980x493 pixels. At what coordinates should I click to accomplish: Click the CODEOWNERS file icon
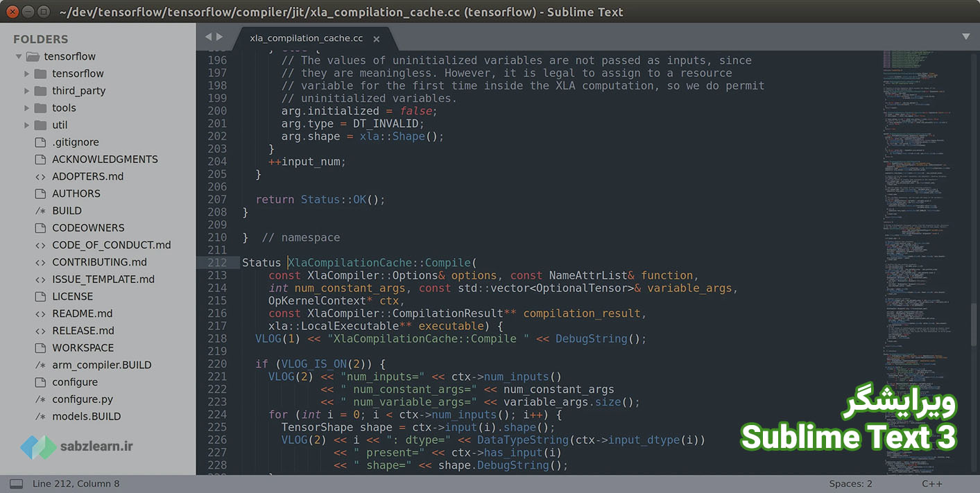[40, 228]
